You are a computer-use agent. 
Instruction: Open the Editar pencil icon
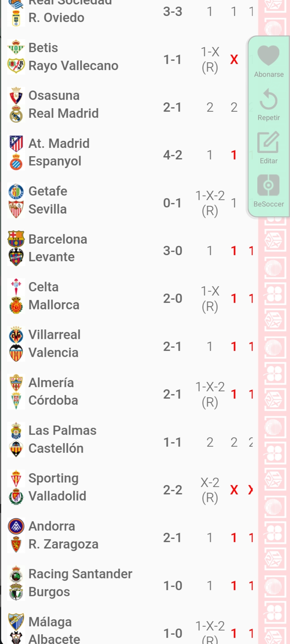tap(268, 142)
